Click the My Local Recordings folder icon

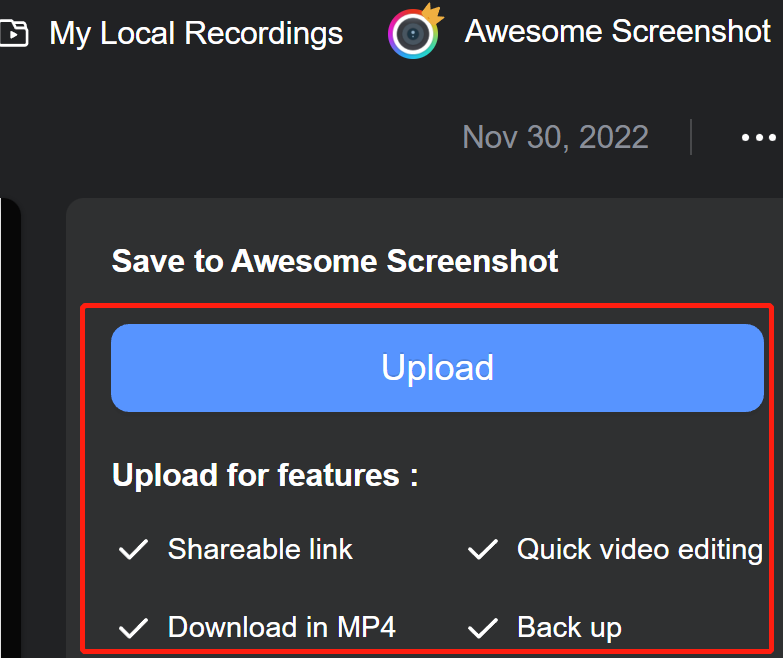click(14, 33)
